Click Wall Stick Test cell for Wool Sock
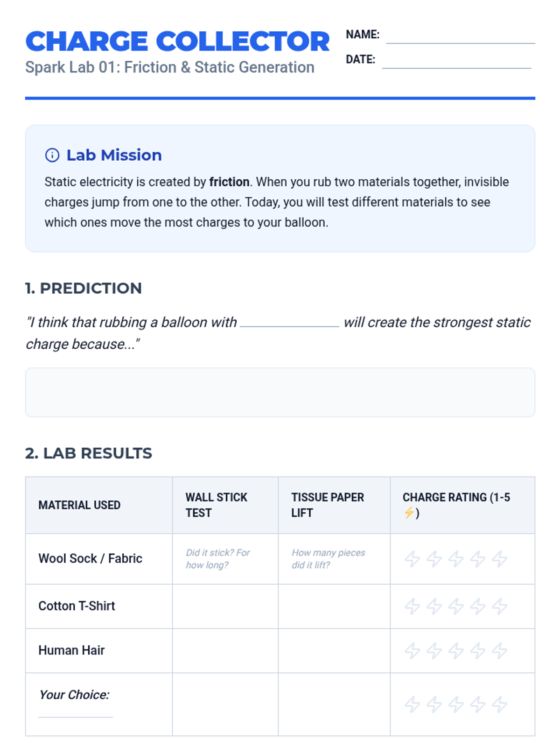Screen dimensions: 560x747 pos(225,559)
